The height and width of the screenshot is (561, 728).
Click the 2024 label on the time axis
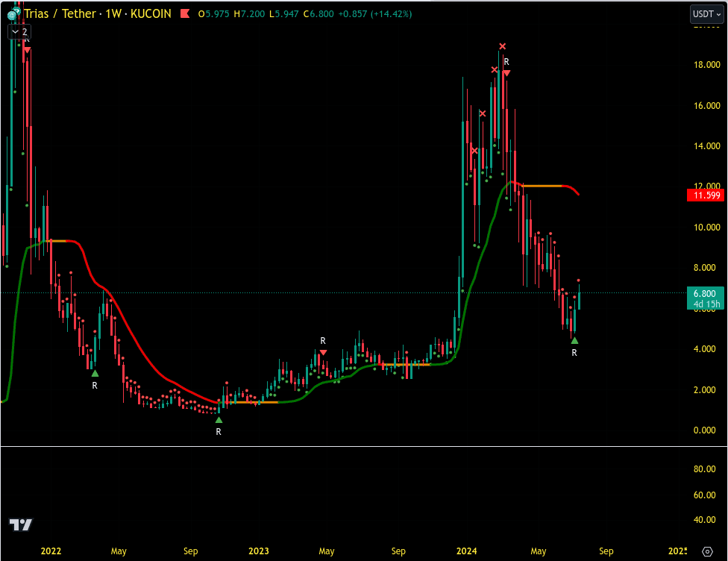[x=467, y=551]
